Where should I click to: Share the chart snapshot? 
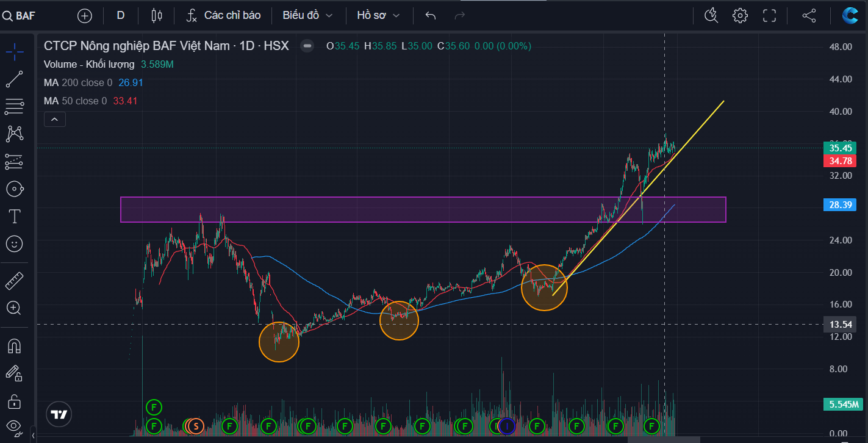coord(809,15)
